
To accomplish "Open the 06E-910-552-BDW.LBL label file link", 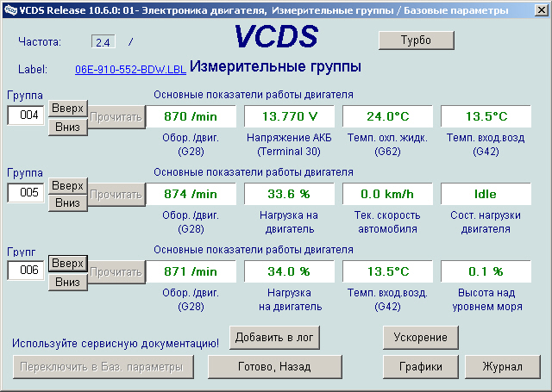I will click(x=130, y=69).
